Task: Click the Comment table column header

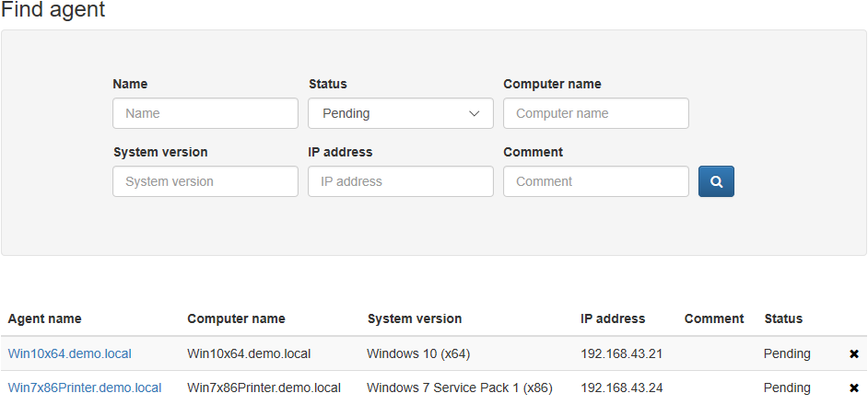Action: tap(714, 318)
